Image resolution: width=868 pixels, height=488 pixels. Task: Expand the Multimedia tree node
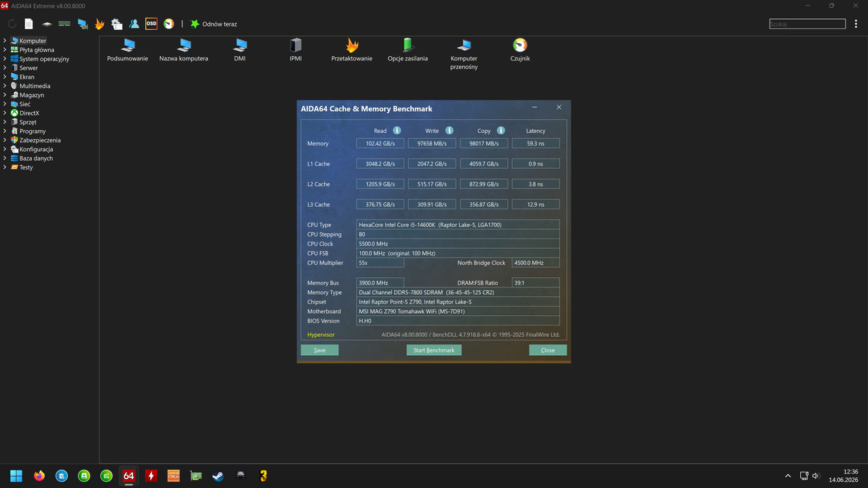(5, 86)
